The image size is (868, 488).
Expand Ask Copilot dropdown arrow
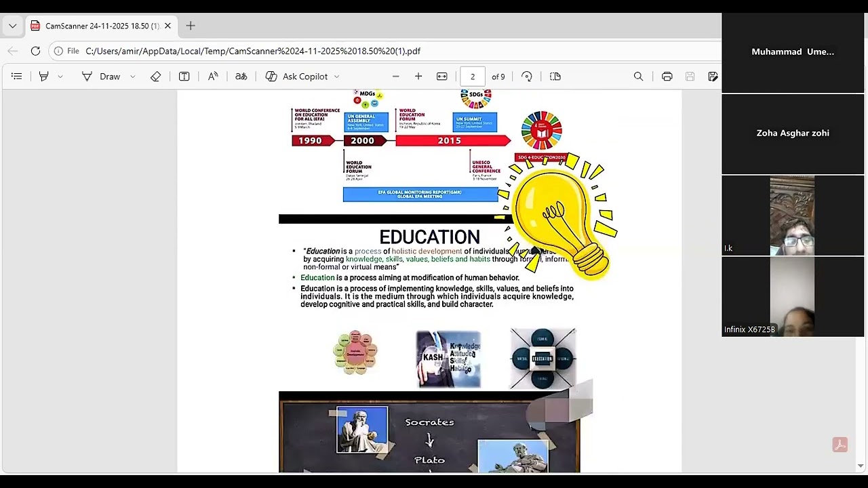click(x=336, y=77)
